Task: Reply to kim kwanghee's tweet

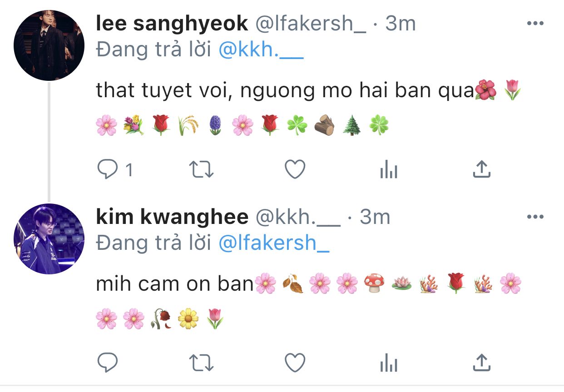Action: point(108,362)
